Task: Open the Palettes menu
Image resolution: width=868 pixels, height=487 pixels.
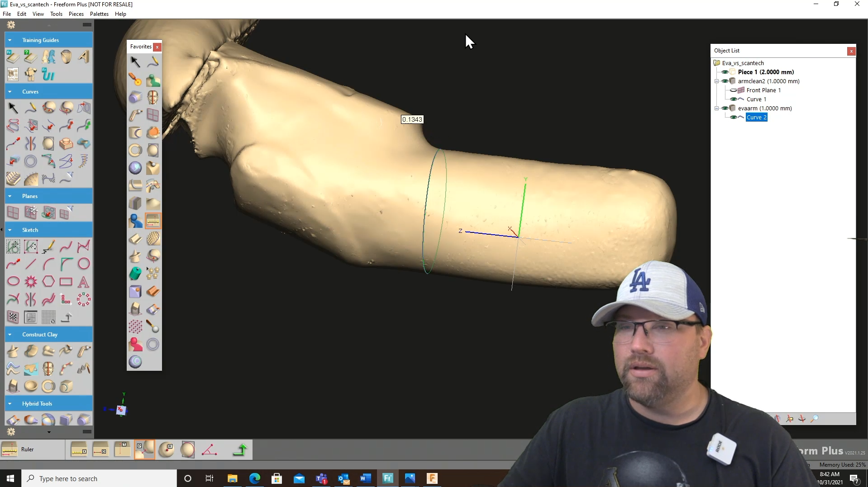Action: 99,14
